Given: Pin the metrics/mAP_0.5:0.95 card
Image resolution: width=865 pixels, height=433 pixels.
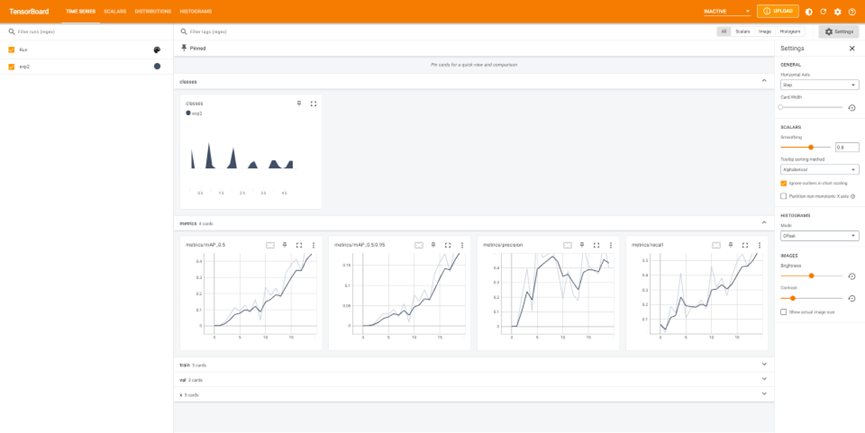Looking at the screenshot, I should click(x=433, y=245).
